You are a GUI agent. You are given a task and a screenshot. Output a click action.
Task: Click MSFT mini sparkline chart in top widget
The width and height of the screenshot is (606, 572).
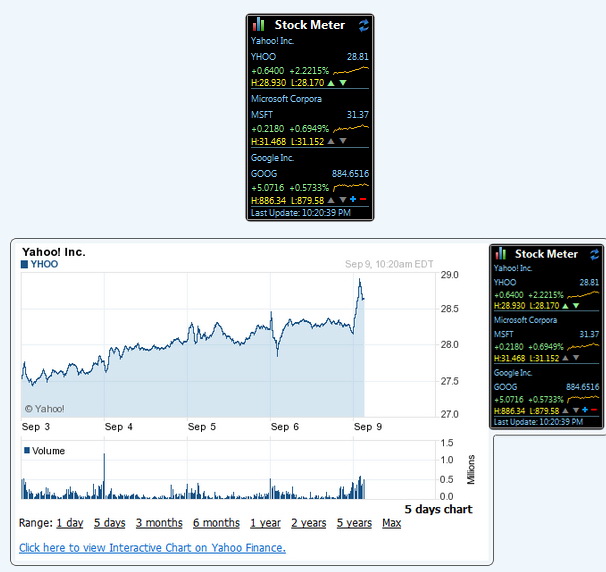pos(351,128)
